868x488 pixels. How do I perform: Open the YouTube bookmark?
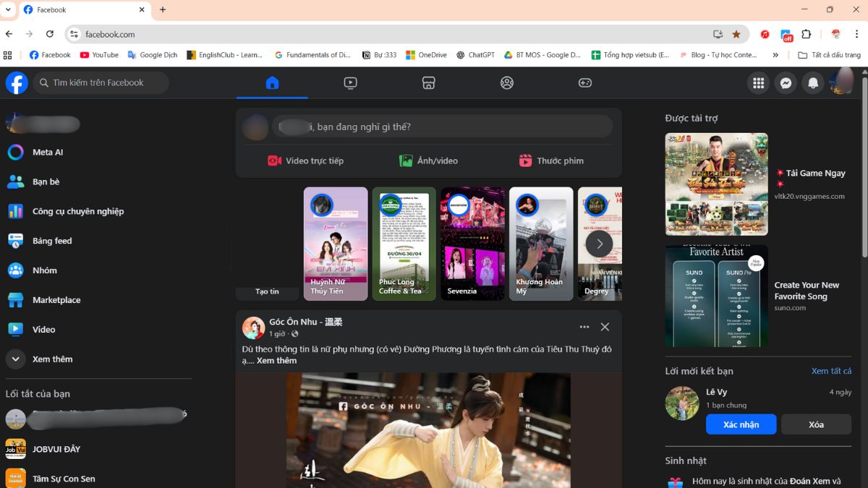click(x=99, y=55)
